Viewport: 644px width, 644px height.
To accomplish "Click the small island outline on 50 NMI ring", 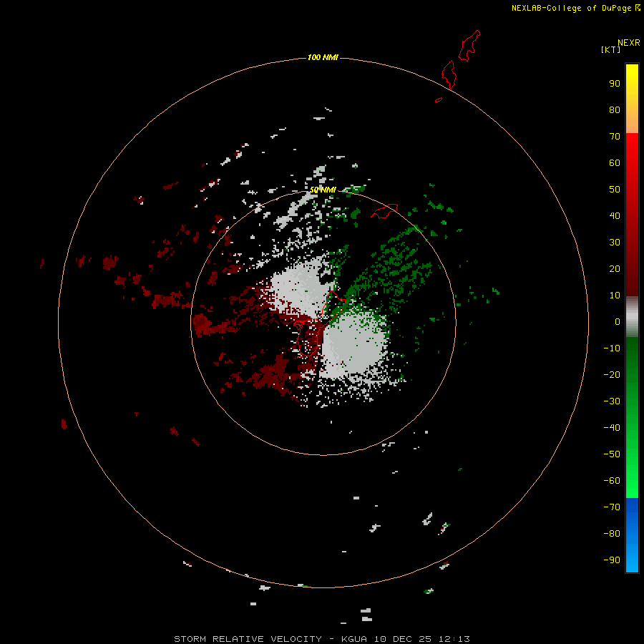I will [384, 211].
